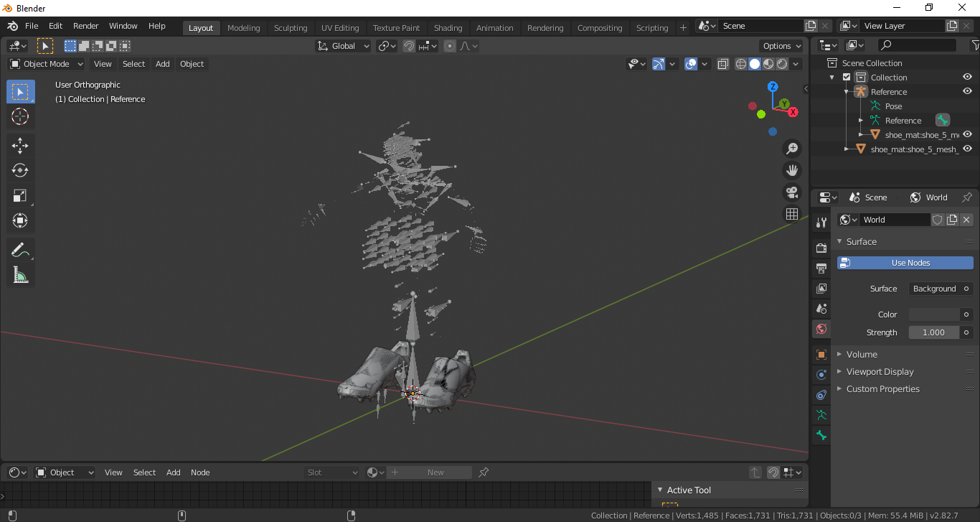
Task: Select the Select Box tool
Action: coord(20,92)
